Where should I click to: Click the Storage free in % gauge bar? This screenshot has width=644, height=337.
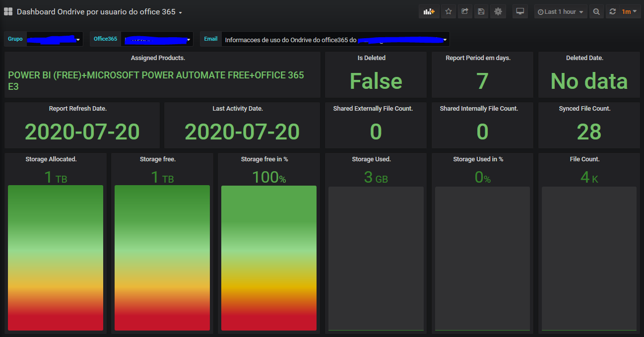coord(269,258)
